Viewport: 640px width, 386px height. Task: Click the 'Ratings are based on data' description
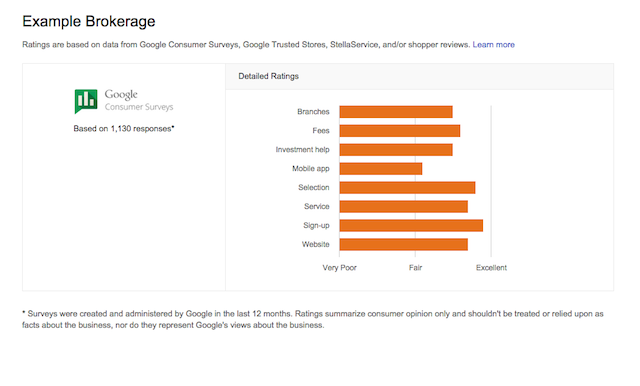click(x=246, y=44)
